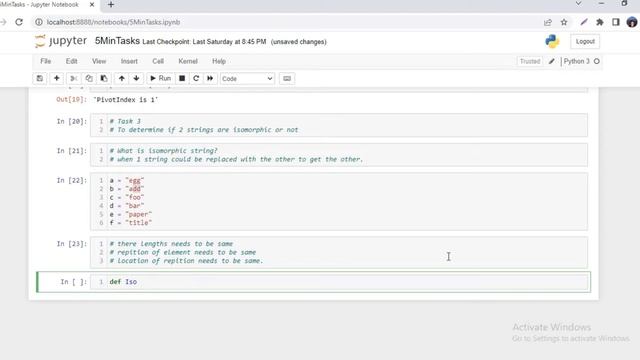
Task: Open the command palette keyboard icon
Action: tap(287, 78)
